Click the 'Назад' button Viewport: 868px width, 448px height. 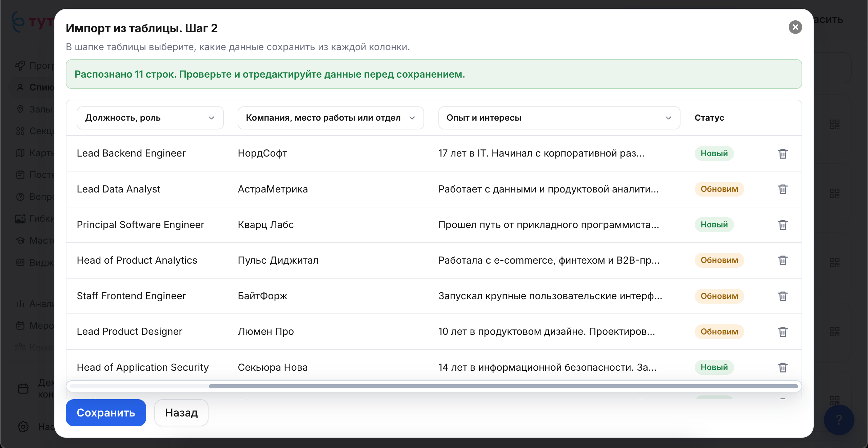tap(181, 413)
